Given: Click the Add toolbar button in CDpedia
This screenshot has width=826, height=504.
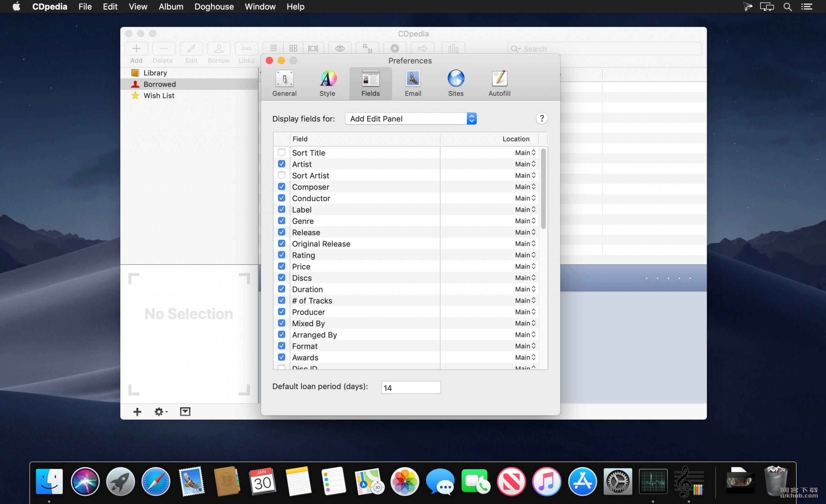Looking at the screenshot, I should click(136, 49).
